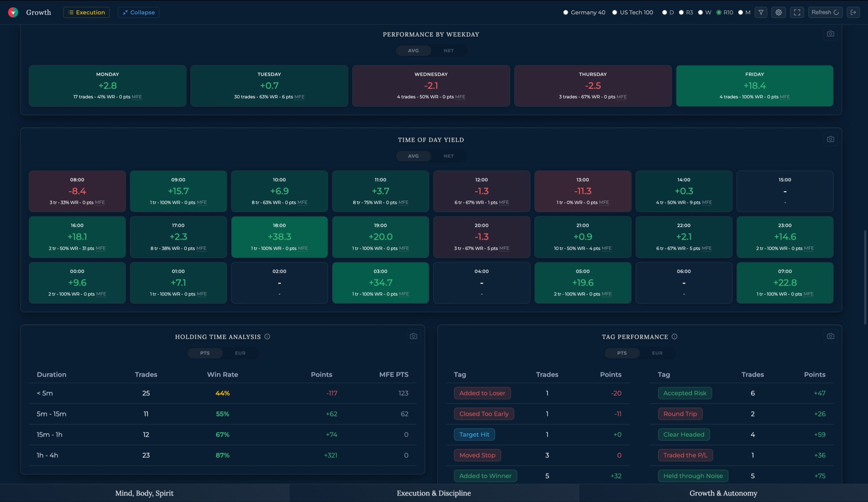
Task: Click the 87% win rate value
Action: tap(222, 455)
